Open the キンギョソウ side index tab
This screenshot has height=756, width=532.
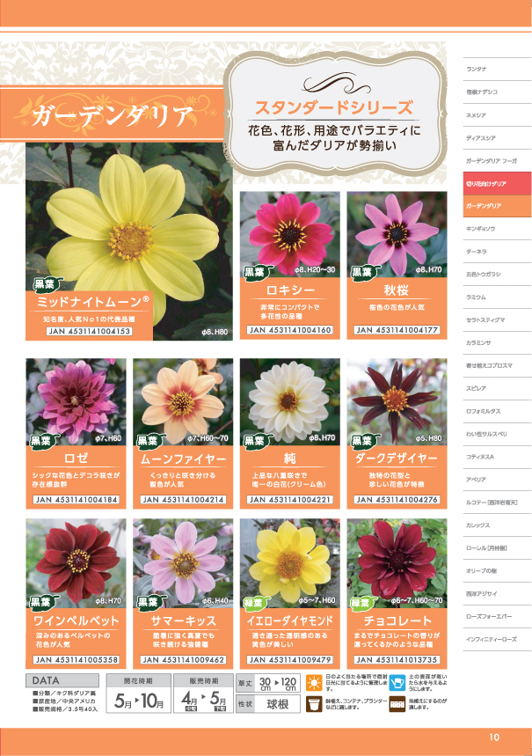click(x=497, y=229)
